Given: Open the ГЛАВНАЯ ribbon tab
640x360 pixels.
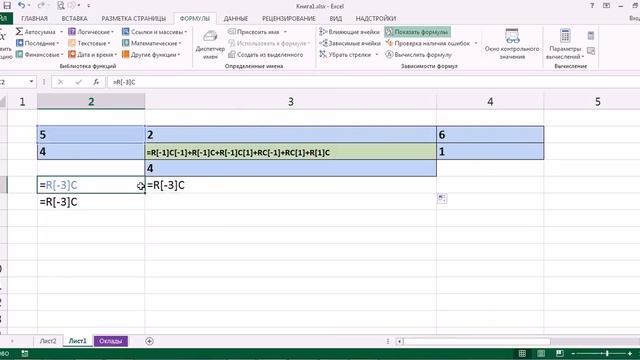Looking at the screenshot, I should [x=34, y=18].
